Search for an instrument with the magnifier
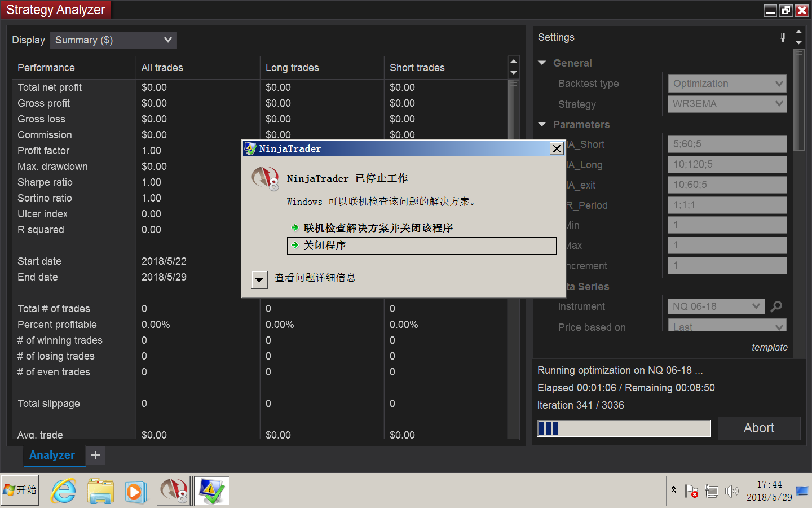The height and width of the screenshot is (508, 812). [x=776, y=306]
